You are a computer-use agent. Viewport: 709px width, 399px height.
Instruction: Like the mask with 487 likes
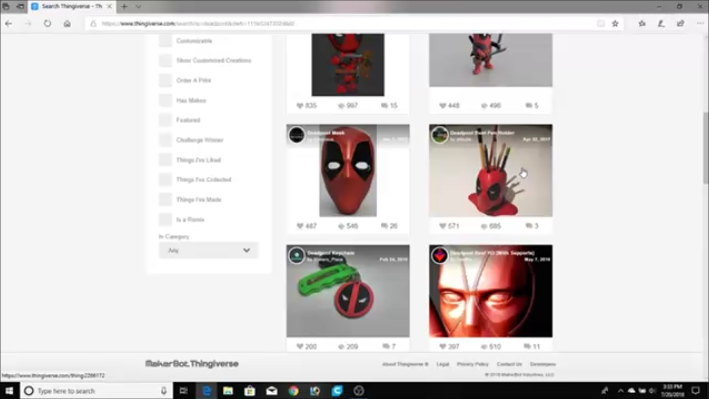pyautogui.click(x=300, y=226)
